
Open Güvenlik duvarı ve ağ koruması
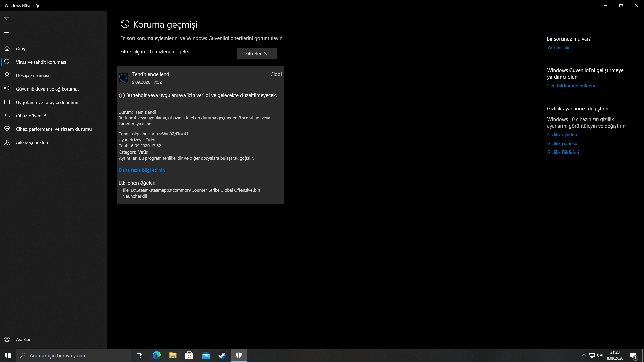(48, 89)
